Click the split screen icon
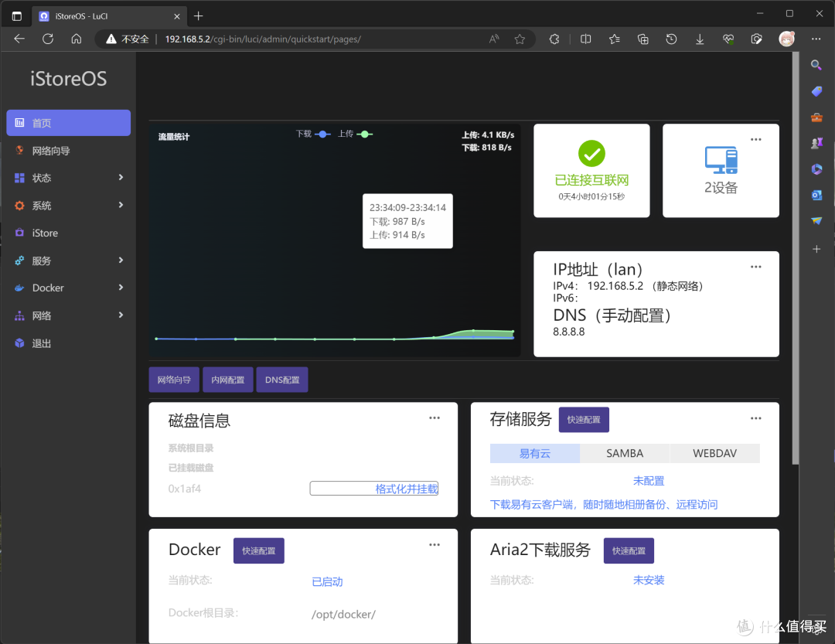The image size is (835, 644). [x=586, y=39]
